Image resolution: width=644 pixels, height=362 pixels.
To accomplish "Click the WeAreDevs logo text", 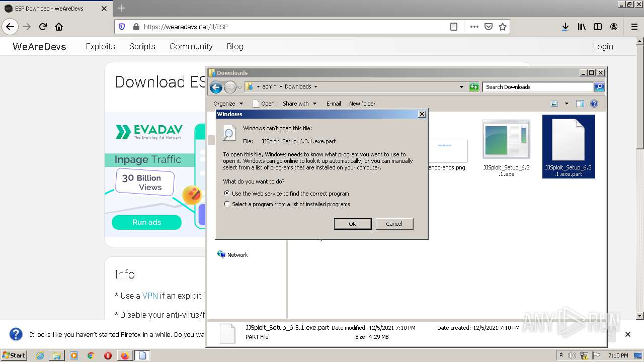I will click(x=39, y=46).
